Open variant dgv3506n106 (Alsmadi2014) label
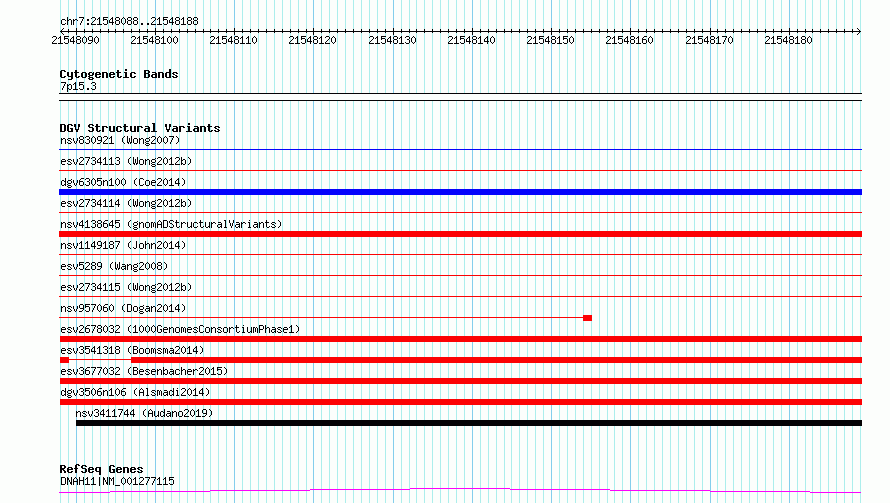 (x=135, y=392)
